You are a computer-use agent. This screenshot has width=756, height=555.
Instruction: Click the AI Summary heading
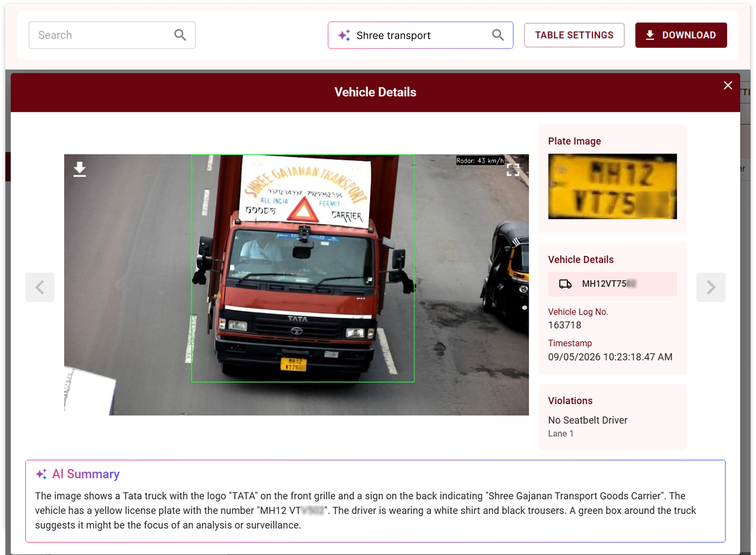point(86,474)
